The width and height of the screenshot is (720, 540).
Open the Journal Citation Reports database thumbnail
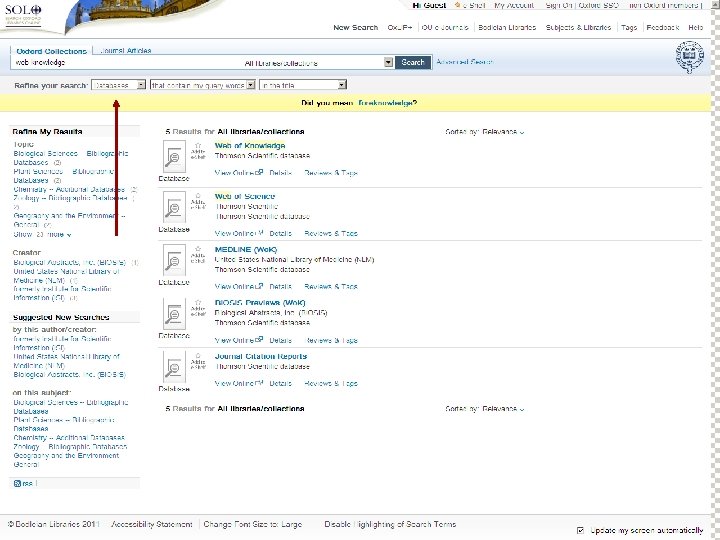click(174, 367)
